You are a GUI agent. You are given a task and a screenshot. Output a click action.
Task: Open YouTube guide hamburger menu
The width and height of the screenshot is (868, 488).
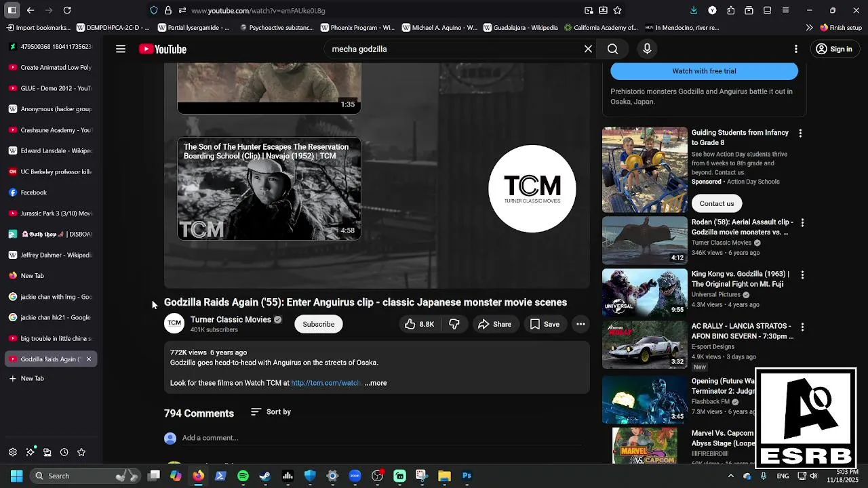click(x=121, y=49)
